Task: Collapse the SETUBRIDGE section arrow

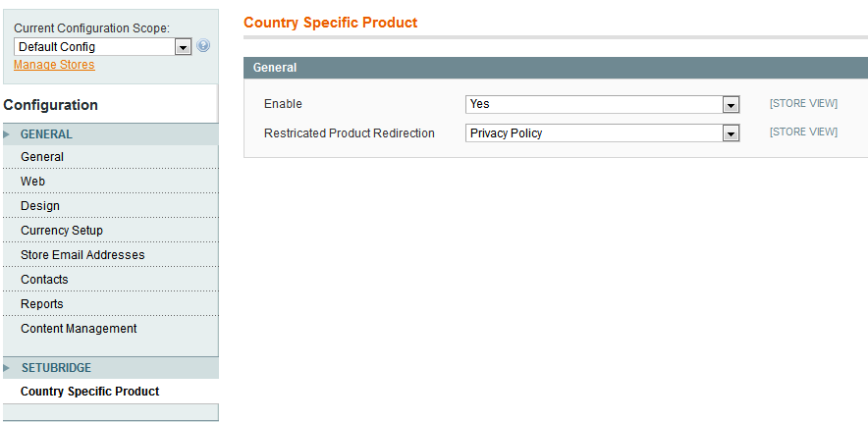Action: [8, 368]
